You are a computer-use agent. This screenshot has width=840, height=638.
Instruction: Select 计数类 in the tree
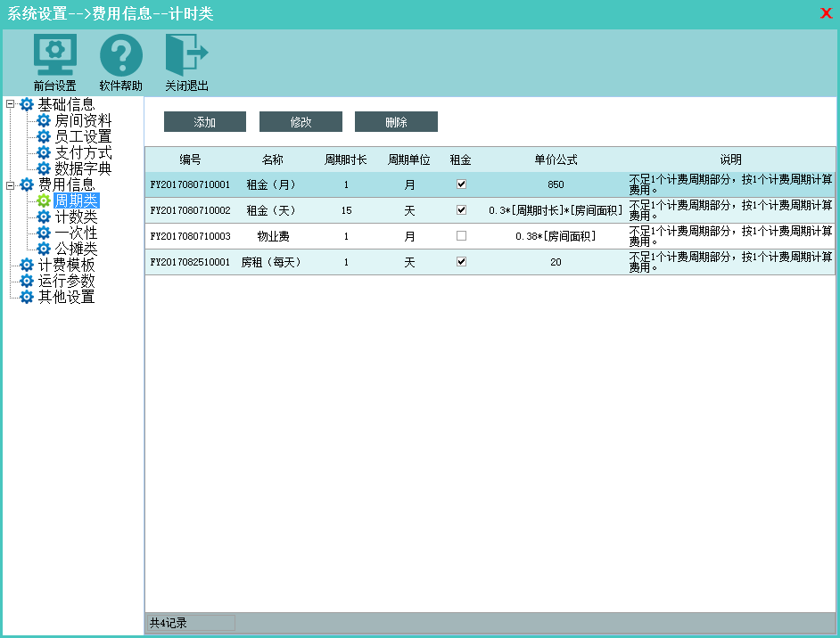pos(76,217)
